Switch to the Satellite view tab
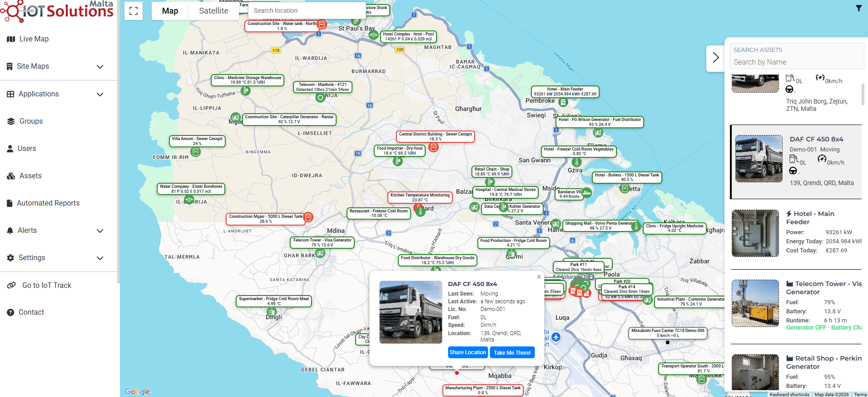The width and height of the screenshot is (868, 397). click(x=213, y=11)
